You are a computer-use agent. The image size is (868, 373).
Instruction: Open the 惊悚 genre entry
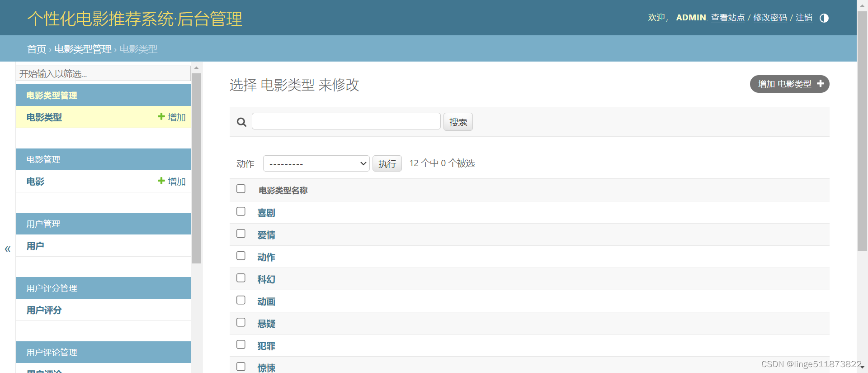[x=266, y=368]
